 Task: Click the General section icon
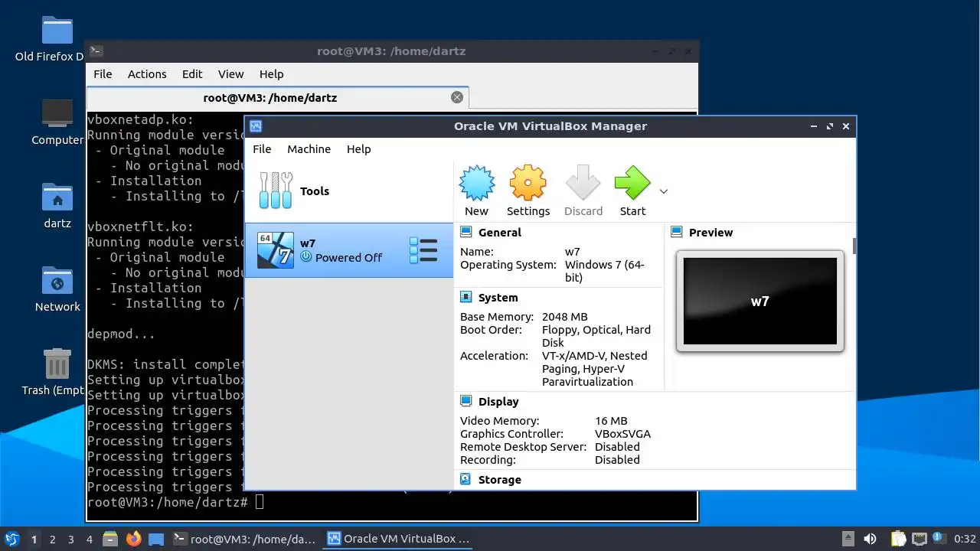coord(465,232)
